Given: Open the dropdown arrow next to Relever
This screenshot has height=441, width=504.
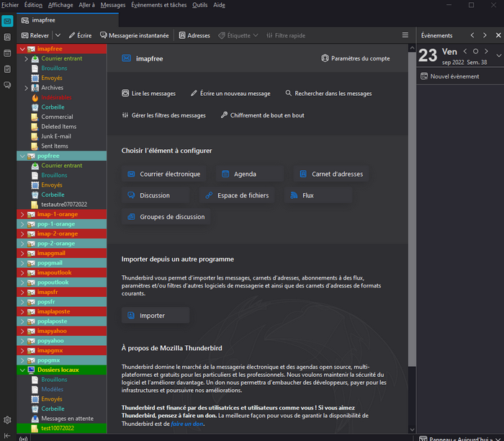Looking at the screenshot, I should point(58,35).
